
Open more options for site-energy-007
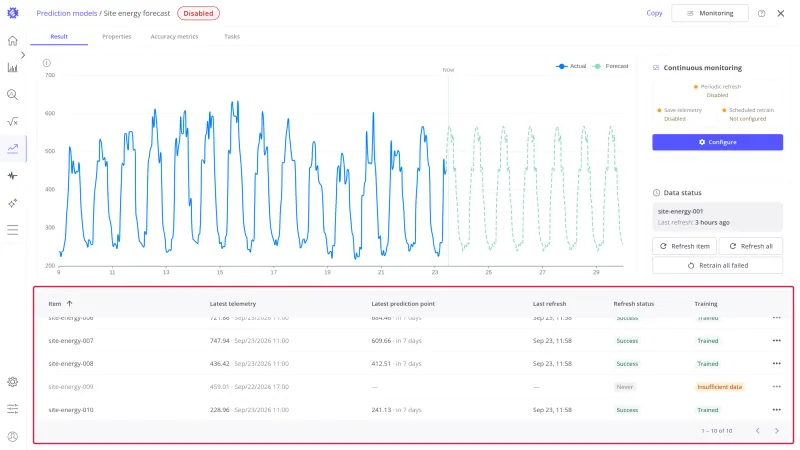(777, 340)
